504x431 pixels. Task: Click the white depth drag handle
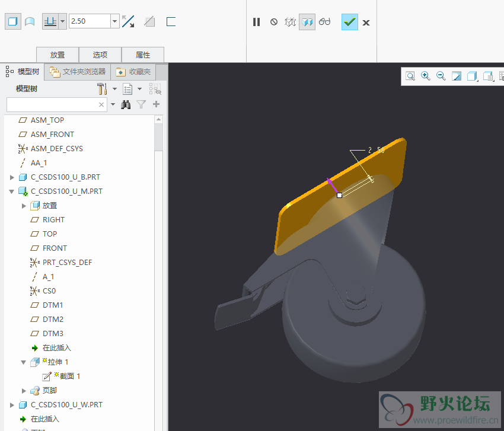pyautogui.click(x=339, y=195)
